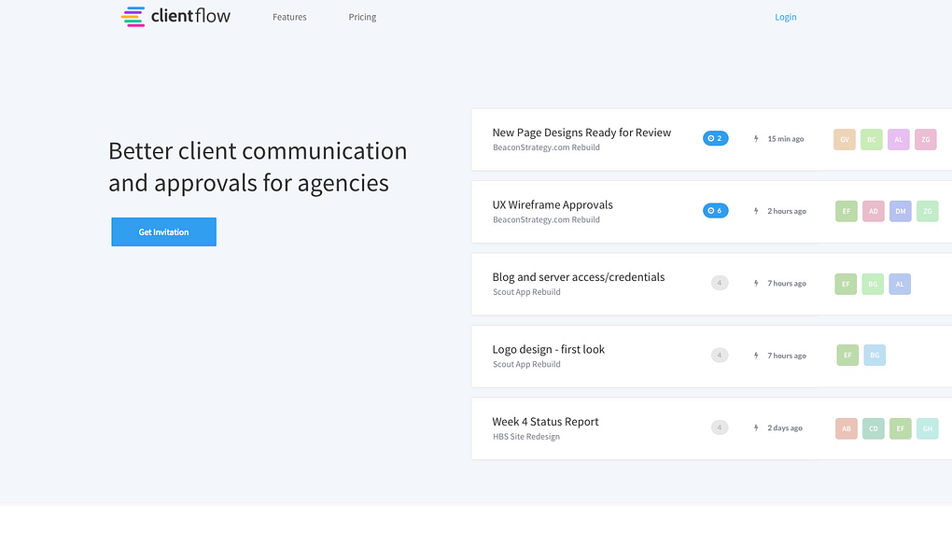
Task: Click the Login link
Action: coord(785,17)
